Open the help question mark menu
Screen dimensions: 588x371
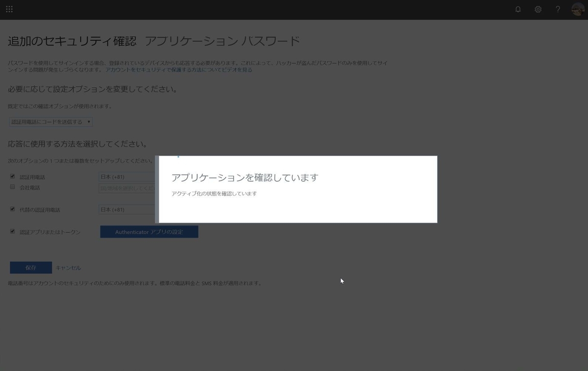tap(557, 9)
